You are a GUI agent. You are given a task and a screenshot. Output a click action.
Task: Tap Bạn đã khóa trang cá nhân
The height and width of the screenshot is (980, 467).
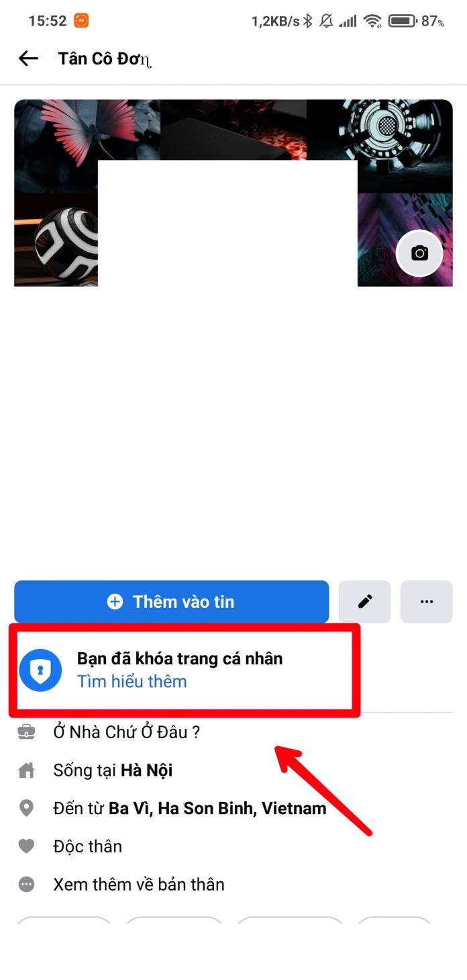pyautogui.click(x=180, y=658)
